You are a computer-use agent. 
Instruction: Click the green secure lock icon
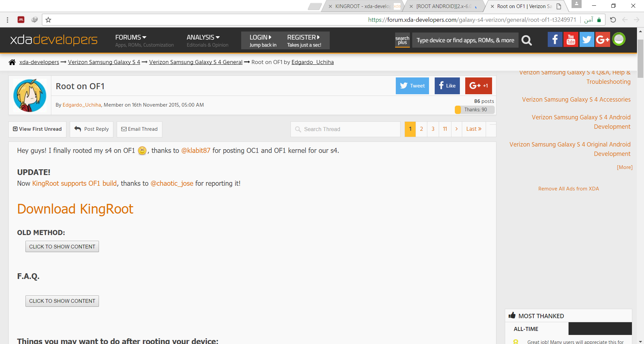[x=599, y=20]
